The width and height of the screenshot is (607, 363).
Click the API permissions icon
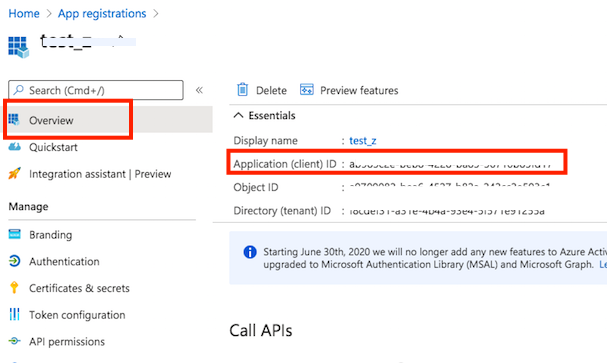tap(14, 341)
